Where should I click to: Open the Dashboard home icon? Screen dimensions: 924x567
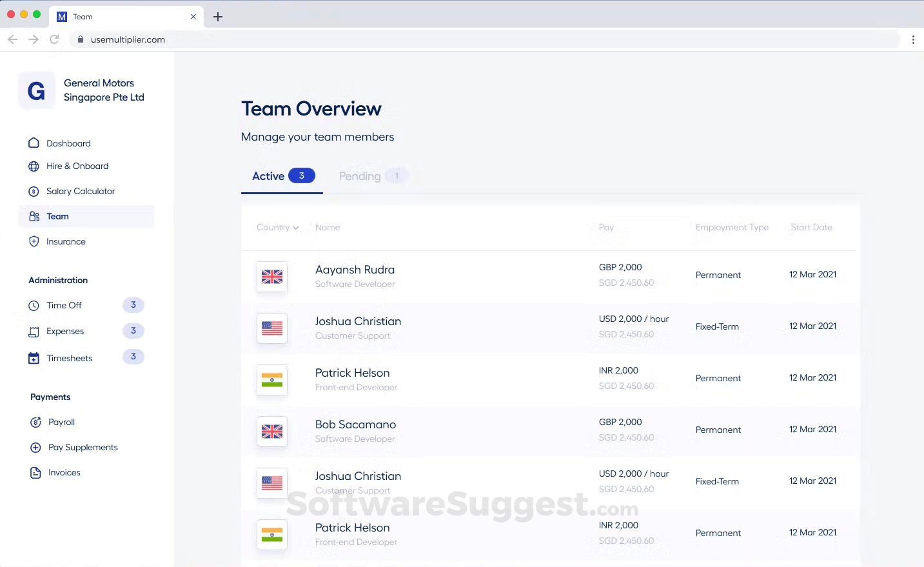(34, 143)
